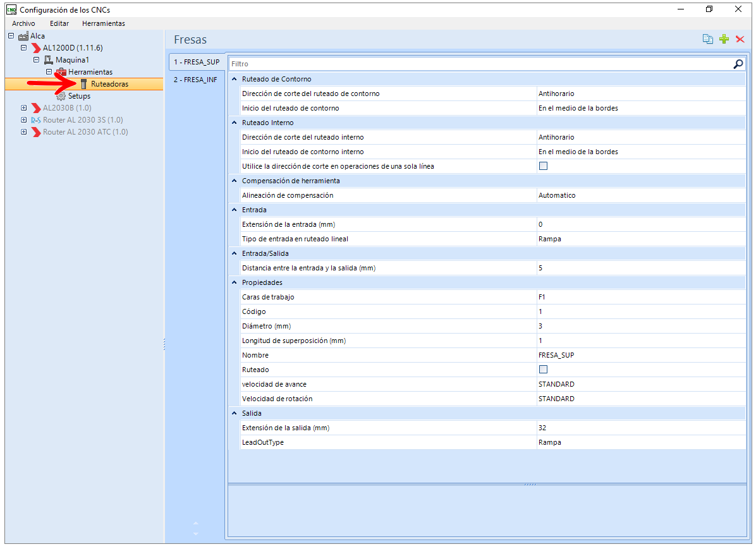Edit Tipo de entrada Rampa value
756x549 pixels.
click(x=641, y=239)
